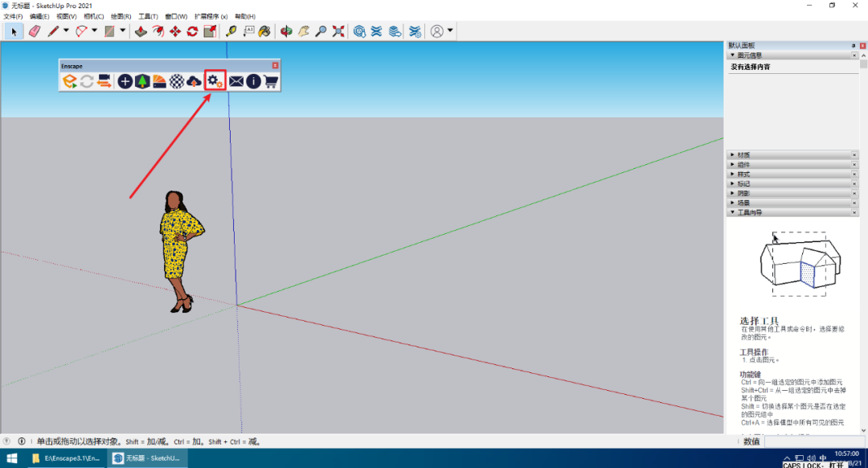Expand the 材质 (Materials) panel
Image resolution: width=868 pixels, height=468 pixels.
(x=743, y=154)
